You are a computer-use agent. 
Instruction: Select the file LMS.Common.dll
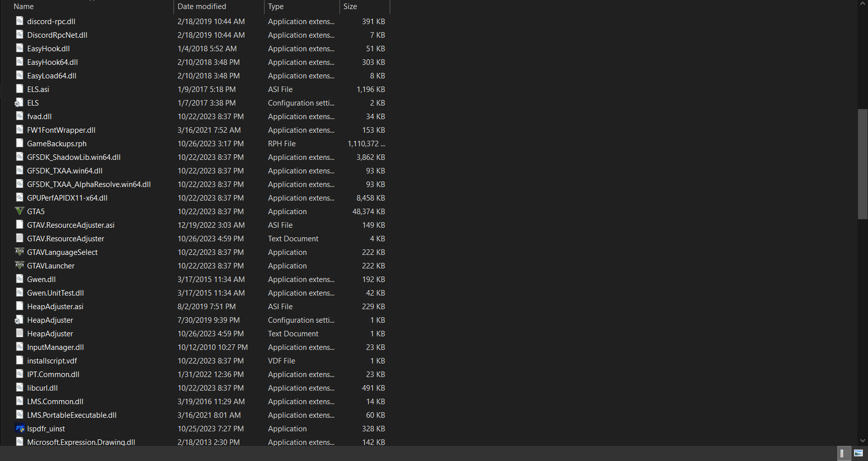point(55,402)
